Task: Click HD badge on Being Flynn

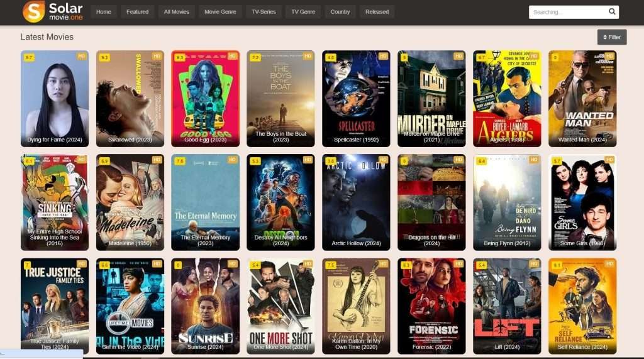Action: [x=534, y=160]
